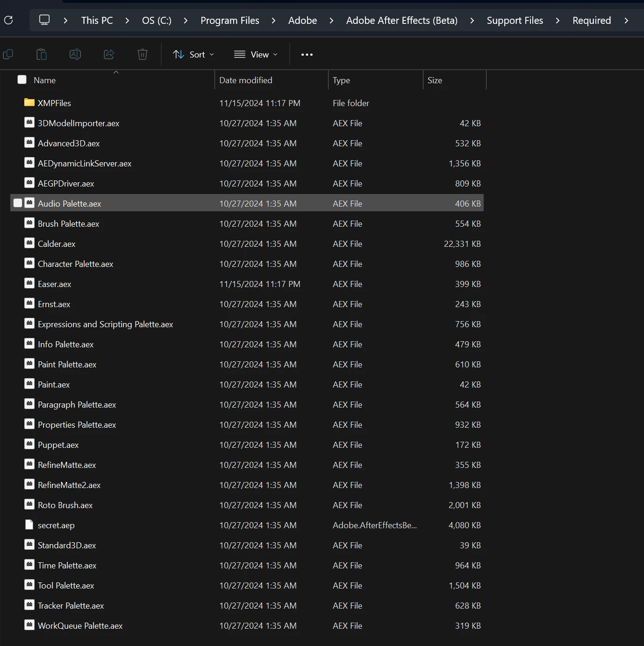Image resolution: width=644 pixels, height=646 pixels.
Task: Select Tool Palette.aex file name
Action: pos(66,585)
